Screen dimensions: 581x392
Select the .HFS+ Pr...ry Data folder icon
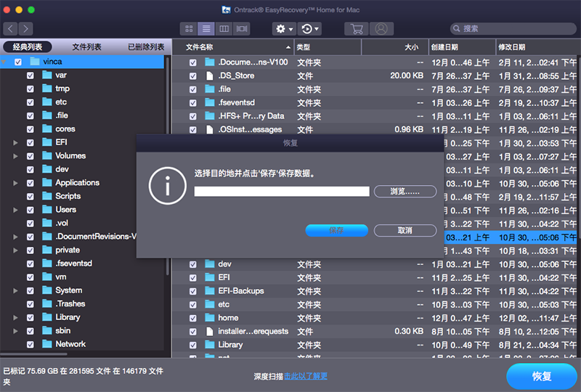[x=210, y=116]
